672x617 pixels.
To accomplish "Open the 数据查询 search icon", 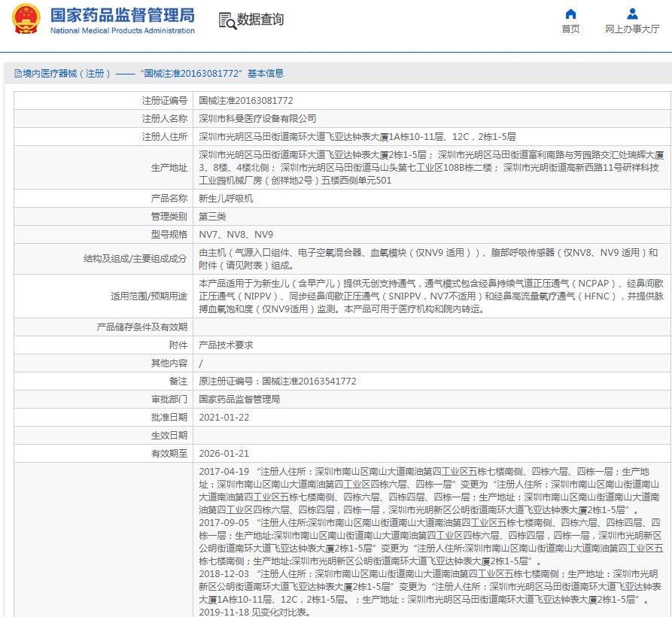I will point(227,20).
